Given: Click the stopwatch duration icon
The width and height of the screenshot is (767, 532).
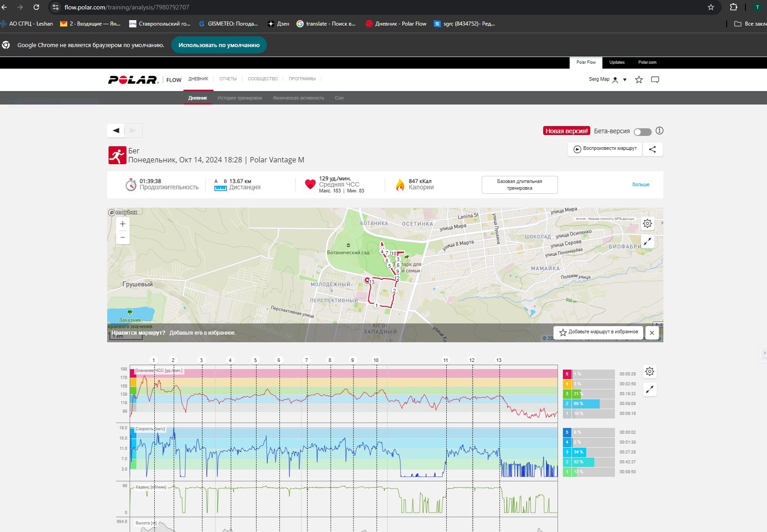Looking at the screenshot, I should click(131, 184).
